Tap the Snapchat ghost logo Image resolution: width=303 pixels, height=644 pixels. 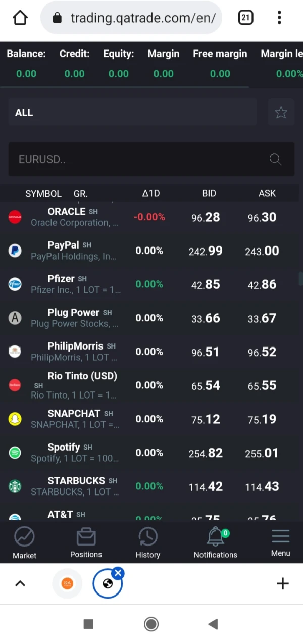[15, 419]
